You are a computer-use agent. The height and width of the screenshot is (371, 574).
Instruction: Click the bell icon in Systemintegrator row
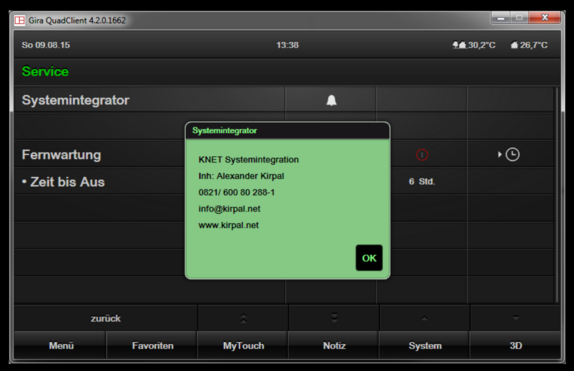pos(331,100)
